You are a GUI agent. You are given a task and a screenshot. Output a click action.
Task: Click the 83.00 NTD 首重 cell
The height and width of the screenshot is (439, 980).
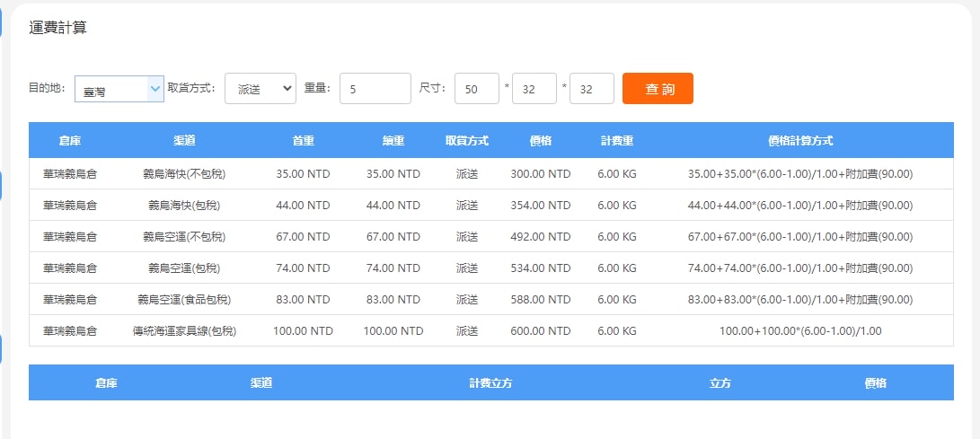click(x=303, y=300)
